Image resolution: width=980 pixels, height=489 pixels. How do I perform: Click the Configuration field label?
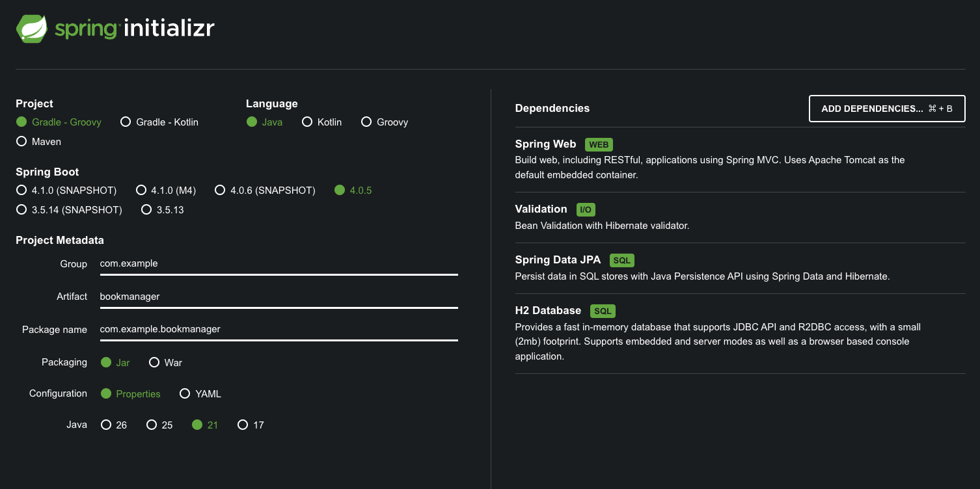[58, 393]
